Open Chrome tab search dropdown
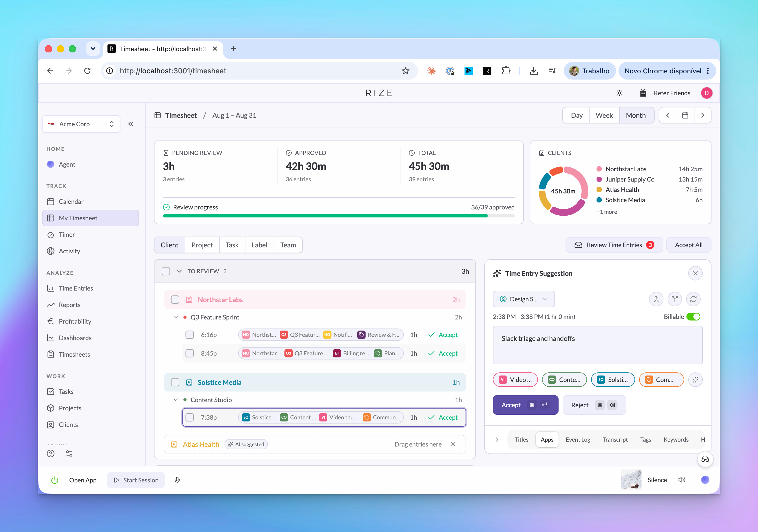 point(93,49)
